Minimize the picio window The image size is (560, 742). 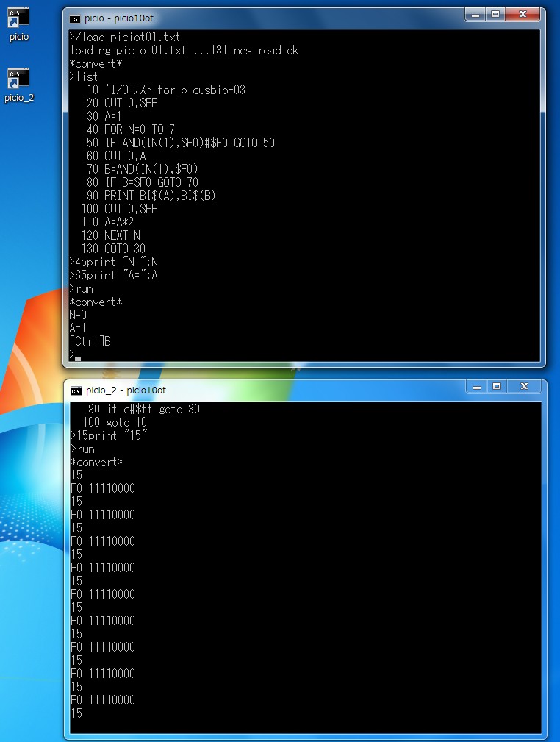click(475, 15)
